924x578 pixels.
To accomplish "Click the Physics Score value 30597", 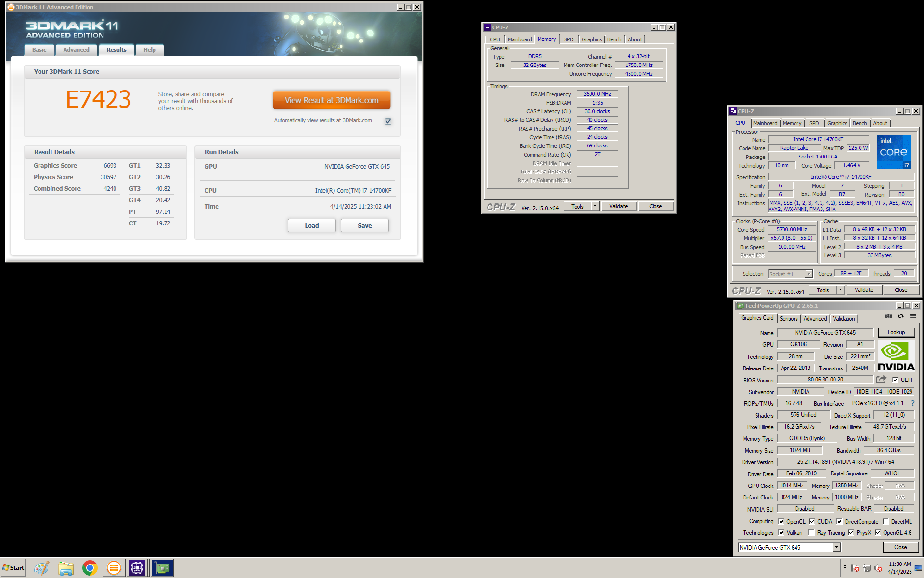I will 108,177.
